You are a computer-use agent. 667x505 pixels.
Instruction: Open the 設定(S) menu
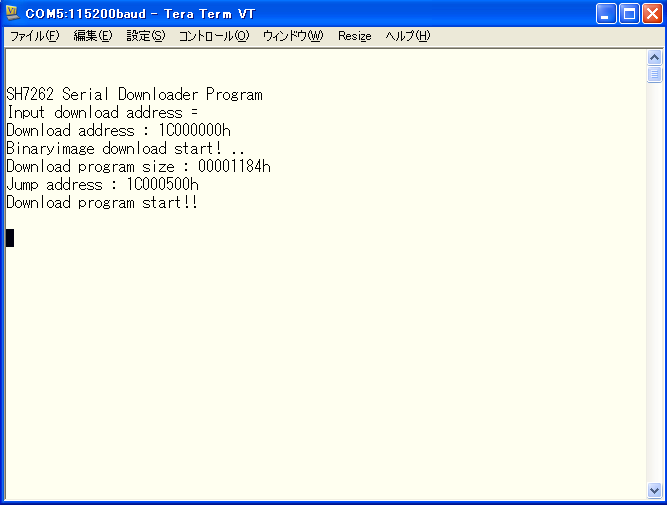(145, 36)
